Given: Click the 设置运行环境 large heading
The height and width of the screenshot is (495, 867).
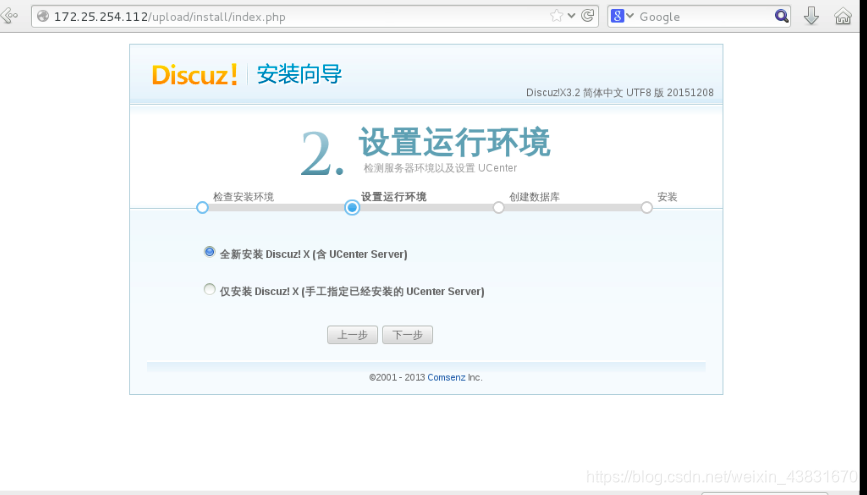Looking at the screenshot, I should click(454, 142).
